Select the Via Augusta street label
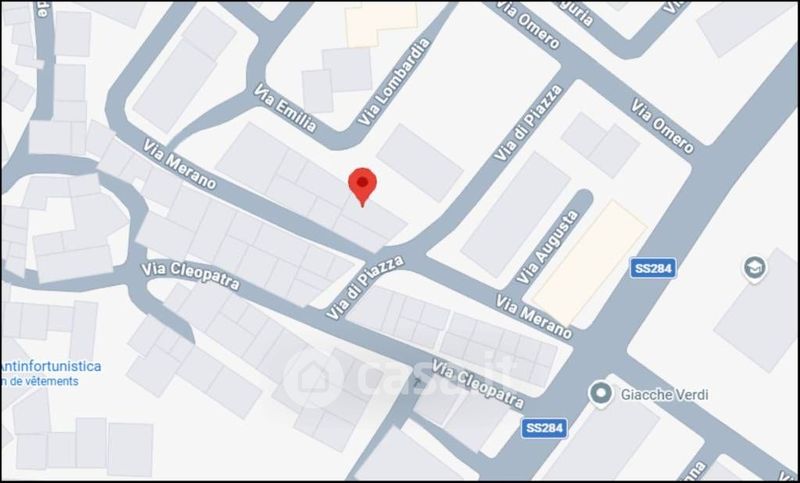The image size is (800, 483). (x=548, y=247)
